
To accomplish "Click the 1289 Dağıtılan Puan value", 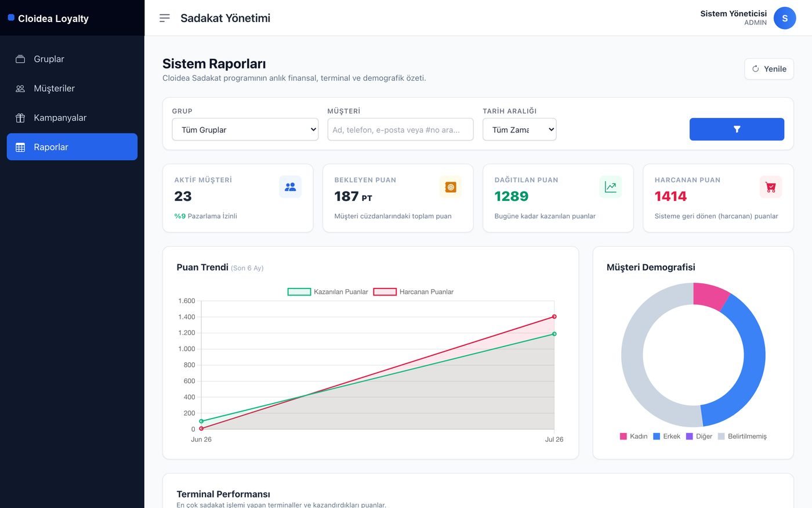I will click(512, 196).
